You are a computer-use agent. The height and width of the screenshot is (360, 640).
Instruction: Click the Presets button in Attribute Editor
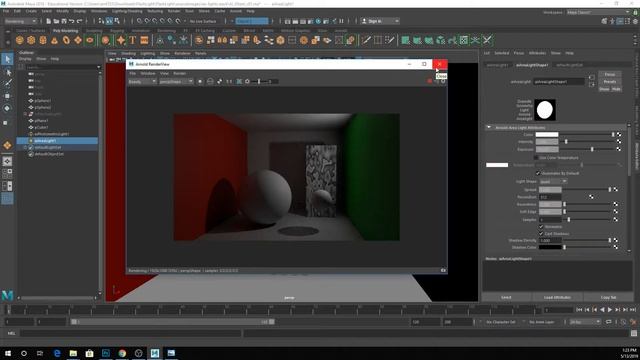pos(610,82)
